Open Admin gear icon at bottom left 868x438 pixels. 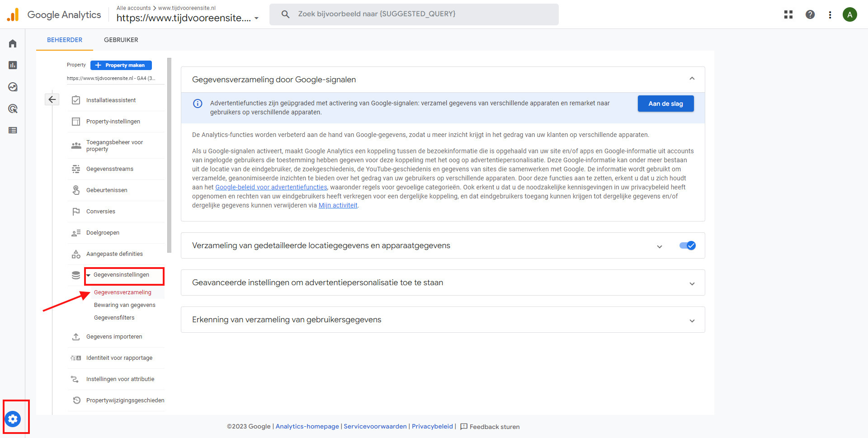13,419
